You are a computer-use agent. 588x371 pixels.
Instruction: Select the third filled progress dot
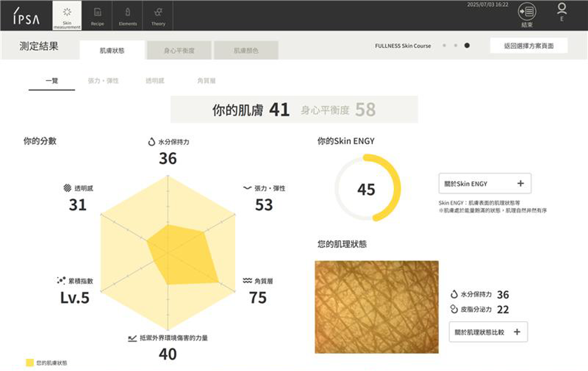pyautogui.click(x=467, y=46)
